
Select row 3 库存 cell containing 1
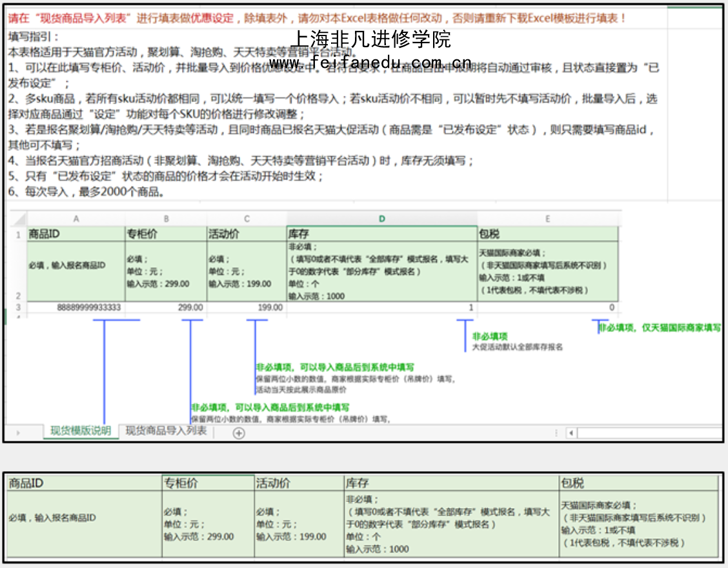tap(381, 307)
